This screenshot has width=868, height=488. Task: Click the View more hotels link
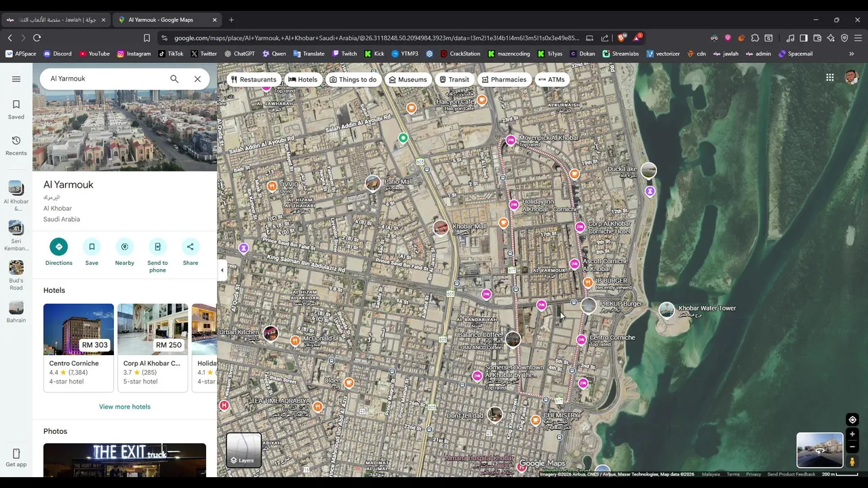[x=125, y=407]
